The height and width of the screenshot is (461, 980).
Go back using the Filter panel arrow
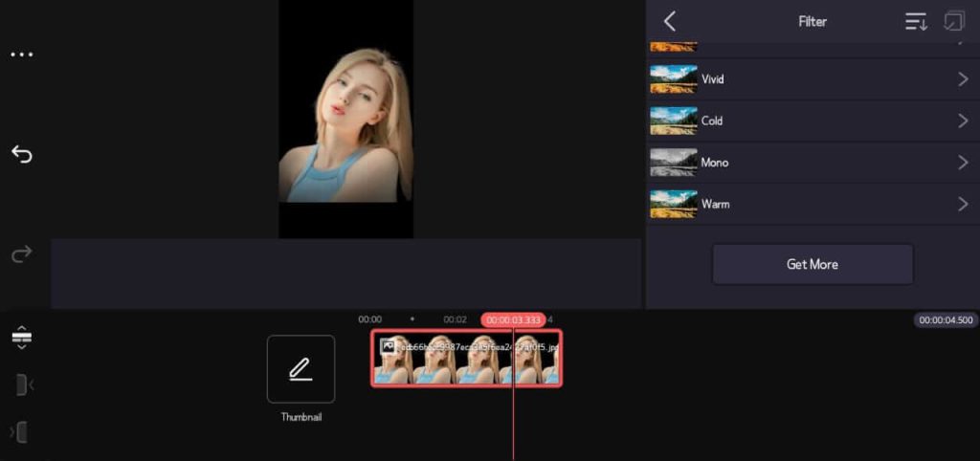[x=669, y=21]
